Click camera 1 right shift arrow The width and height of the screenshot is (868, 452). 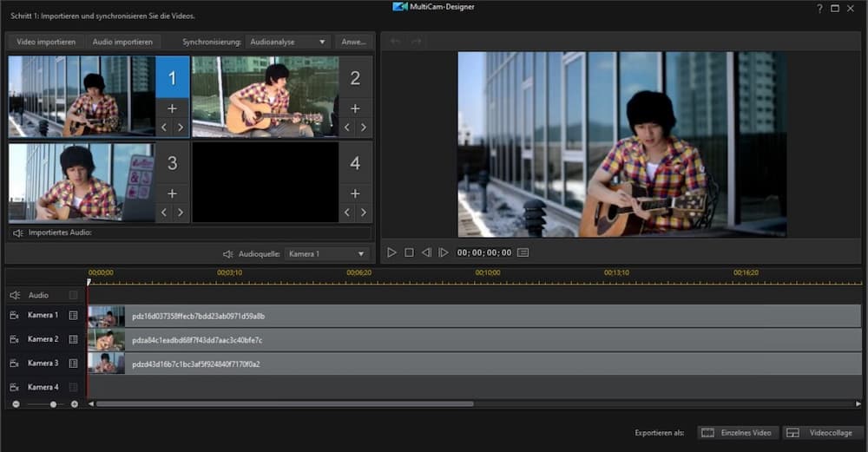coord(181,128)
